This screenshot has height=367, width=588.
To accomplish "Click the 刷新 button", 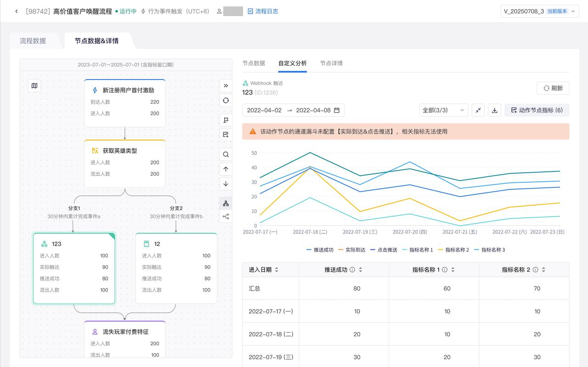I will (x=553, y=88).
